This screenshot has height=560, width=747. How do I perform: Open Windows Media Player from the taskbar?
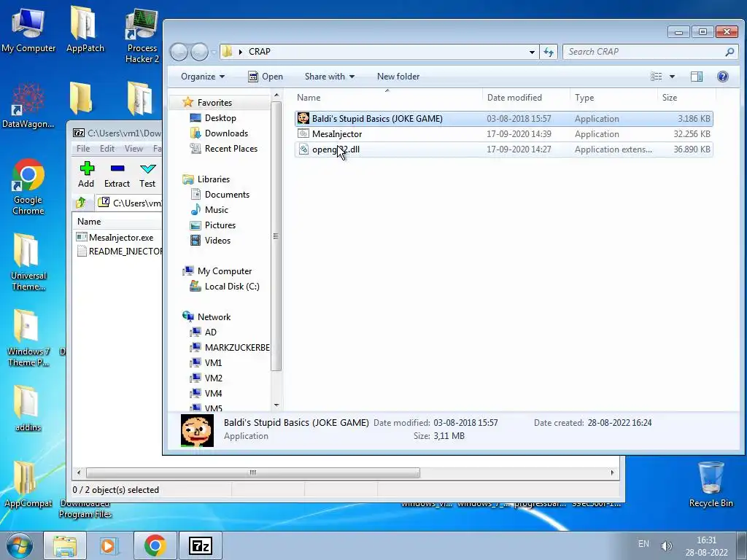tap(109, 545)
